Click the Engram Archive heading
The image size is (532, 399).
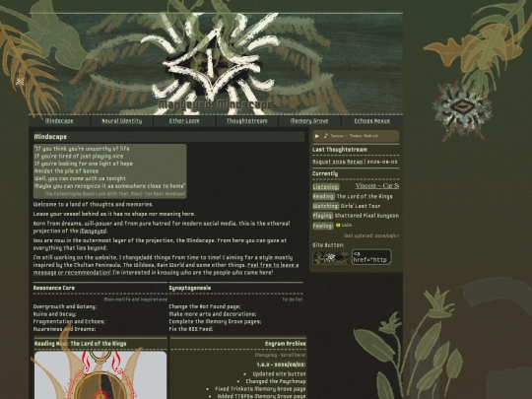[x=286, y=344]
